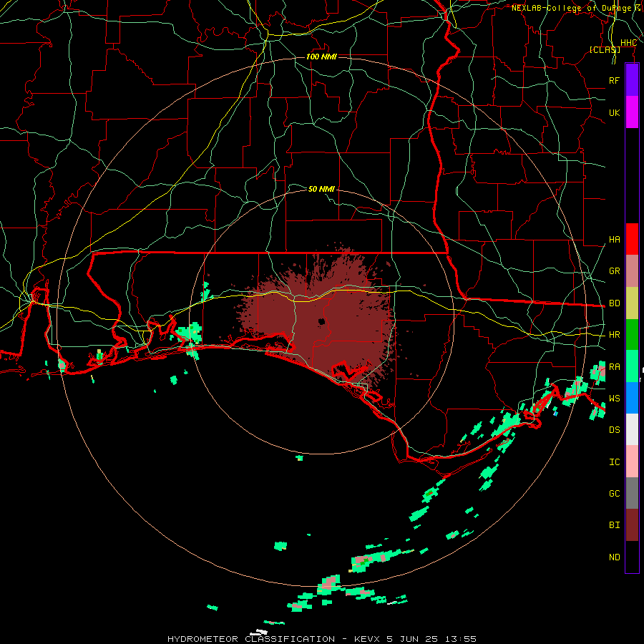Click the light pink IC legend swatch

coord(632,462)
